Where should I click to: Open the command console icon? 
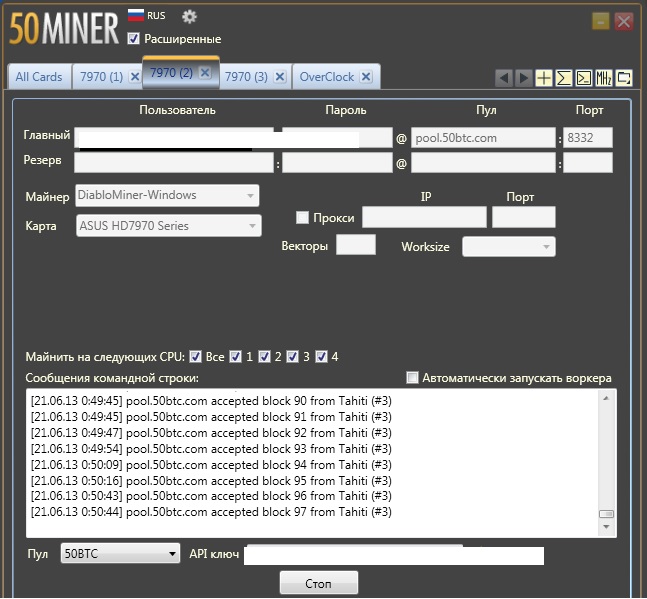click(x=584, y=78)
